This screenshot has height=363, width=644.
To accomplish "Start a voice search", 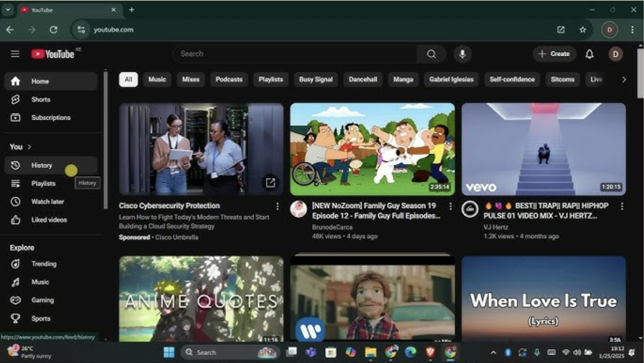I will click(462, 54).
